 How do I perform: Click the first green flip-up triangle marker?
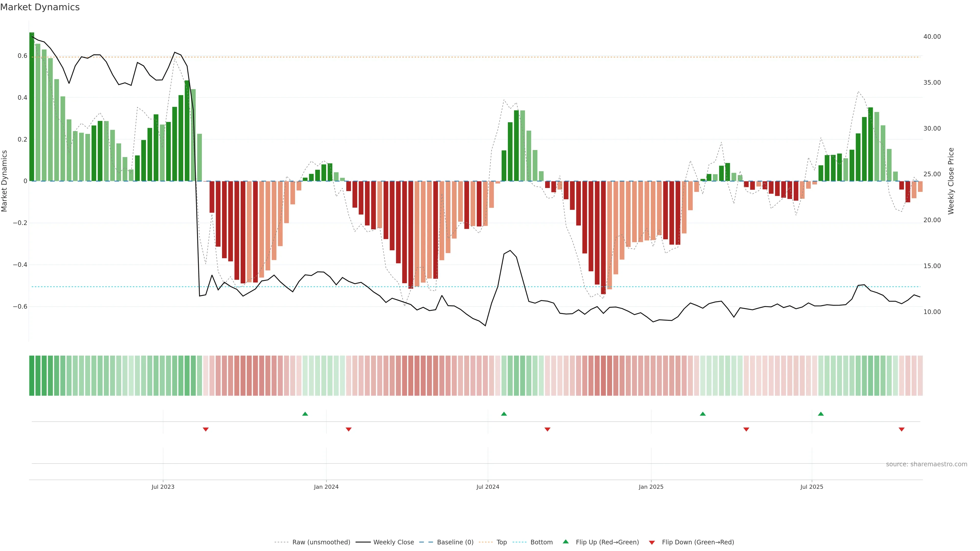pyautogui.click(x=305, y=414)
